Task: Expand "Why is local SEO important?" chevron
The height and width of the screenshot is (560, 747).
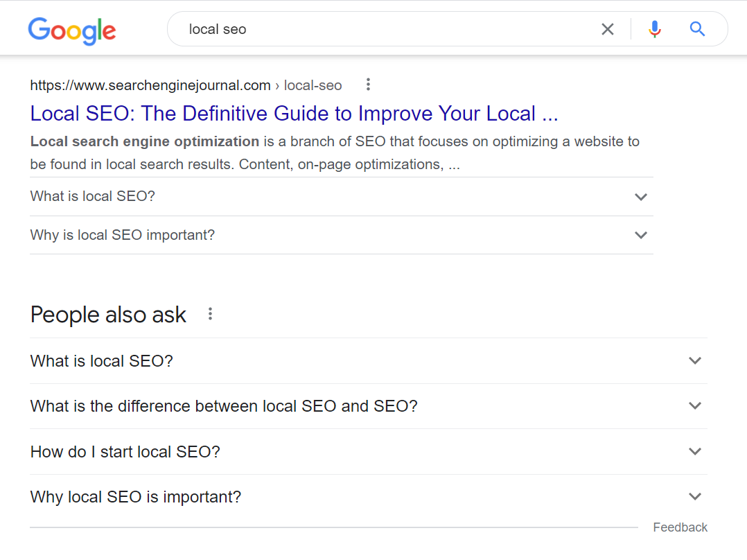Action: coord(641,235)
